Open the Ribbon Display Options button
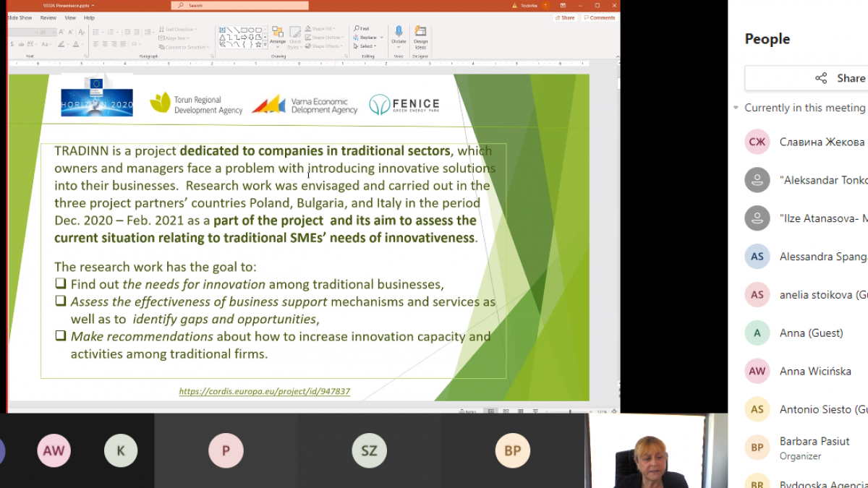 (x=563, y=5)
